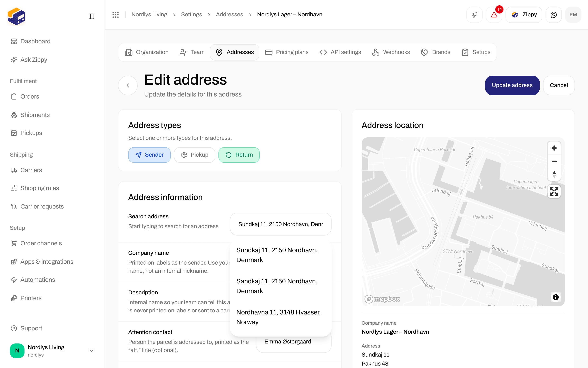Go to Settings breadcrumb

[192, 15]
